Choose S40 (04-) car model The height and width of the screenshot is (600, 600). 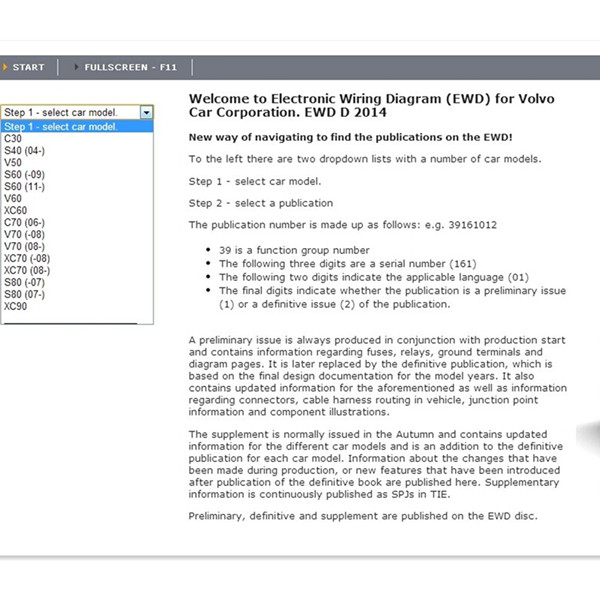coord(23,151)
